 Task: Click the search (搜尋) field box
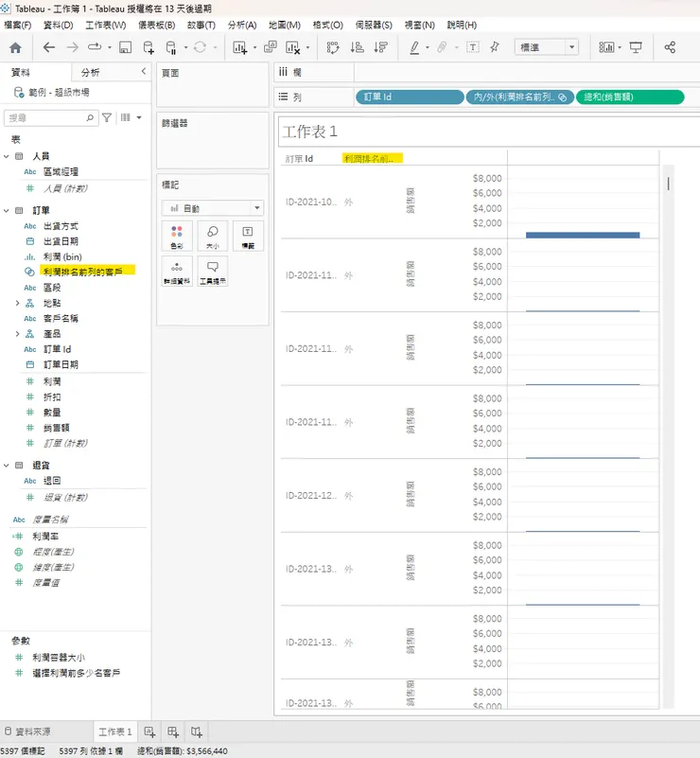pyautogui.click(x=51, y=117)
